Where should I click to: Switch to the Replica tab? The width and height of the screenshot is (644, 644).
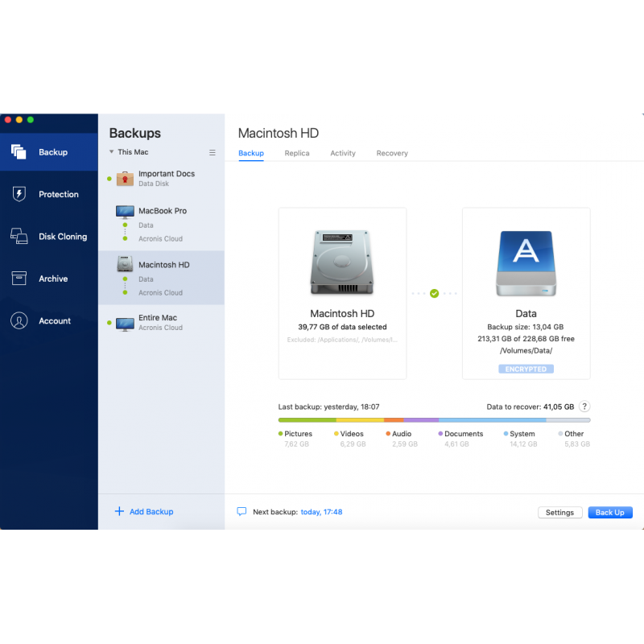pyautogui.click(x=297, y=153)
